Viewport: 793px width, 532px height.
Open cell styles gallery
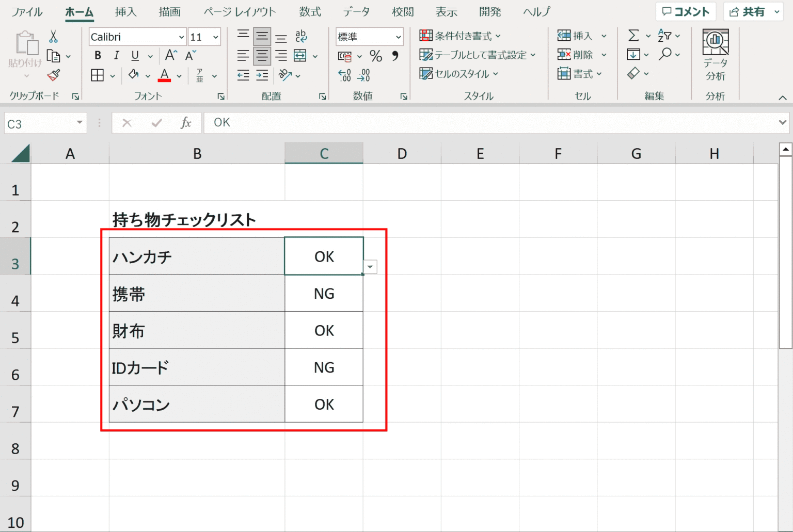457,74
